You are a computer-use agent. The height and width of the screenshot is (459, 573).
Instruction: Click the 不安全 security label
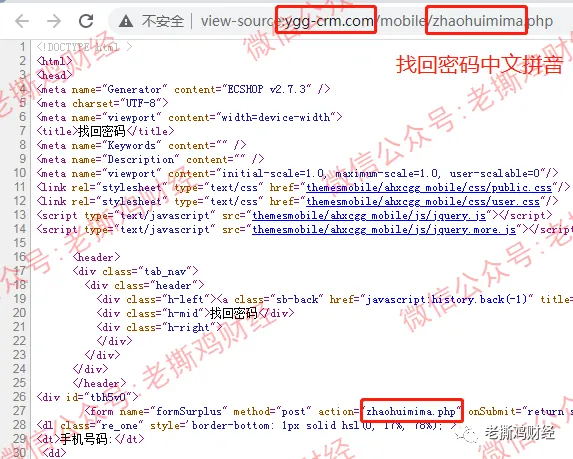pyautogui.click(x=163, y=21)
